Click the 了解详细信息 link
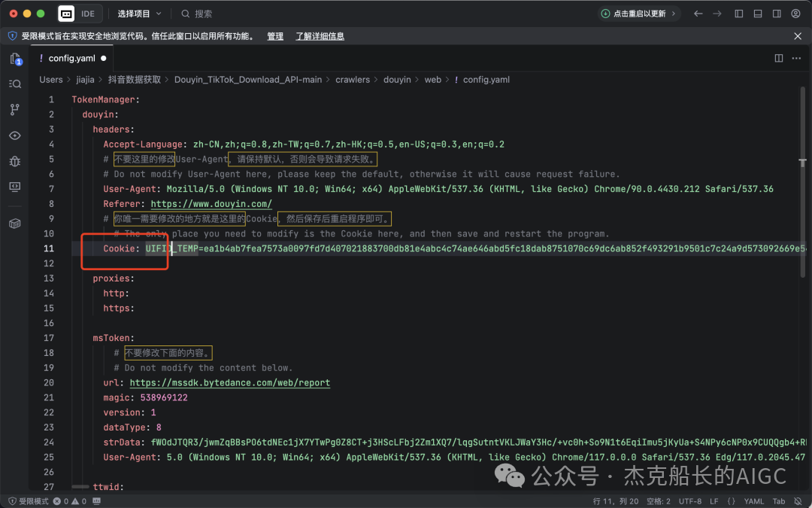This screenshot has width=812, height=508. click(x=320, y=36)
